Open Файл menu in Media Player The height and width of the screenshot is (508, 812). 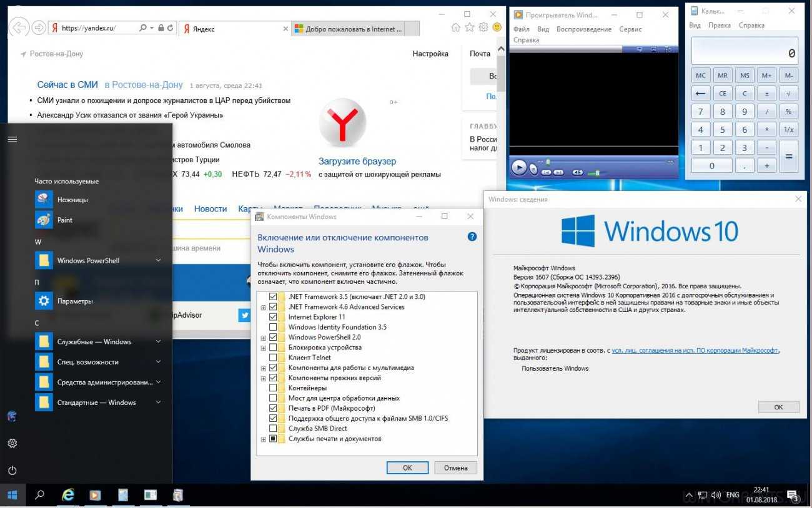522,29
